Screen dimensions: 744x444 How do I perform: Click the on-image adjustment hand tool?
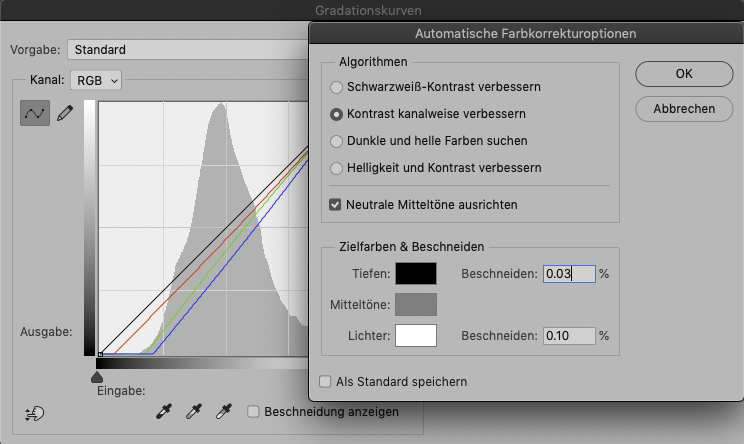(x=36, y=412)
